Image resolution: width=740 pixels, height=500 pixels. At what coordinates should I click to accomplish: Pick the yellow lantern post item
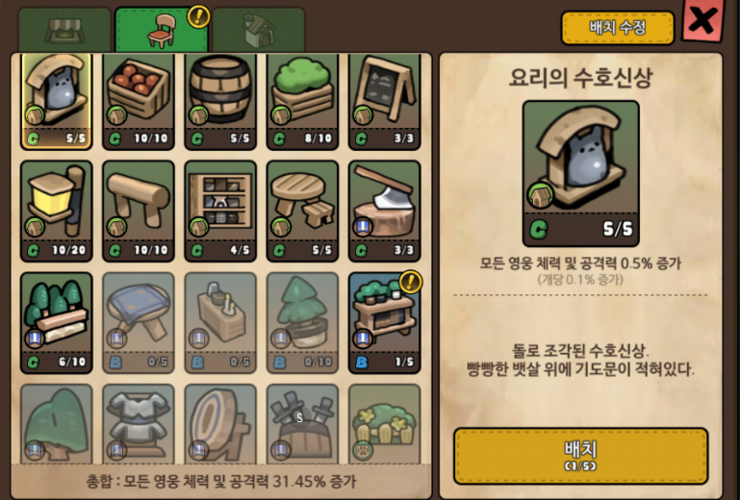56,211
